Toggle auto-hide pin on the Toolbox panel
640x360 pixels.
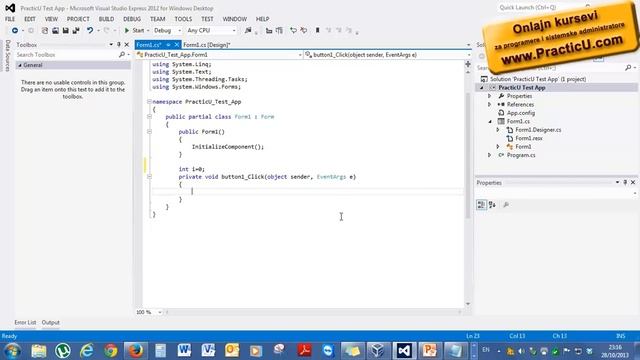[119, 44]
